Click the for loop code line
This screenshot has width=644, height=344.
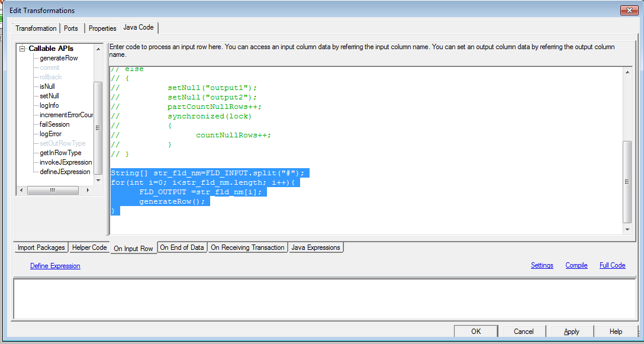pos(203,182)
